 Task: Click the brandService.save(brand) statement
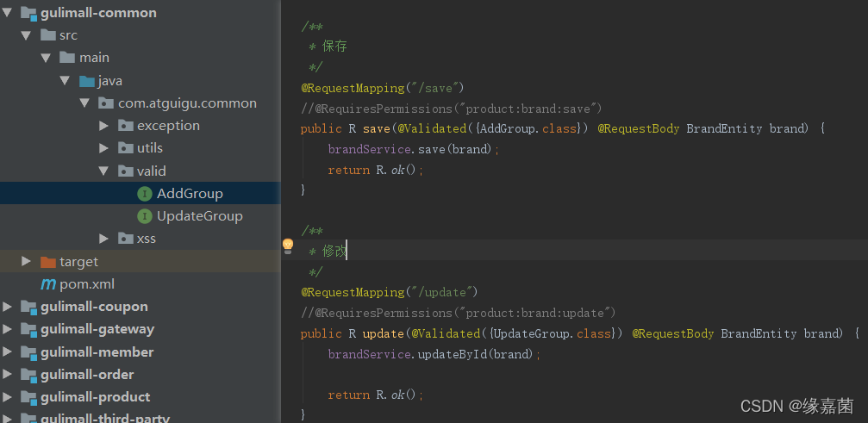(x=414, y=149)
